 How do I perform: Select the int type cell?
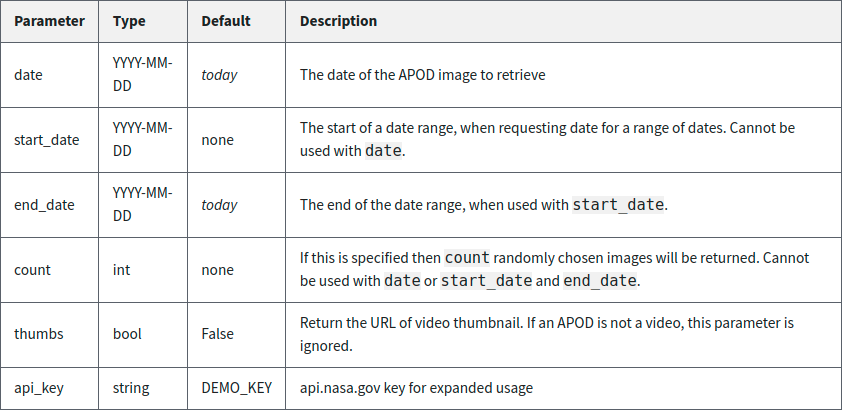[x=122, y=270]
